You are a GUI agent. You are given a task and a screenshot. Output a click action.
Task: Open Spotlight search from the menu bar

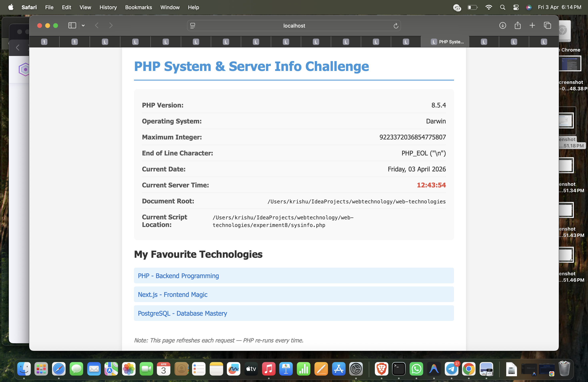(x=503, y=7)
